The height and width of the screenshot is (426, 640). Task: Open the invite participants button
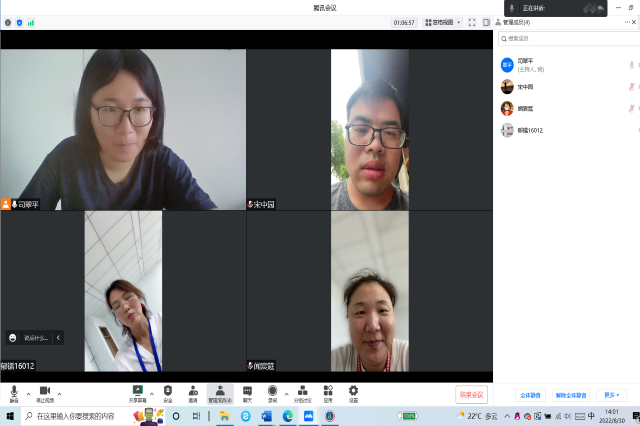point(193,392)
